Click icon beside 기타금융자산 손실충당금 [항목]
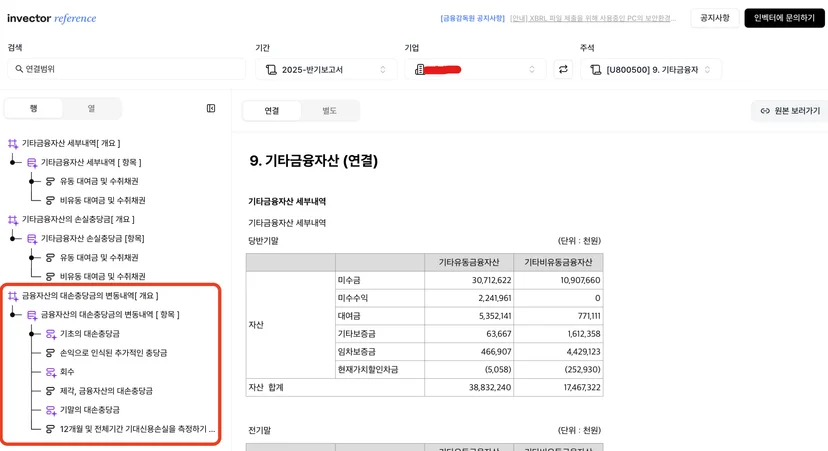 tap(32, 239)
